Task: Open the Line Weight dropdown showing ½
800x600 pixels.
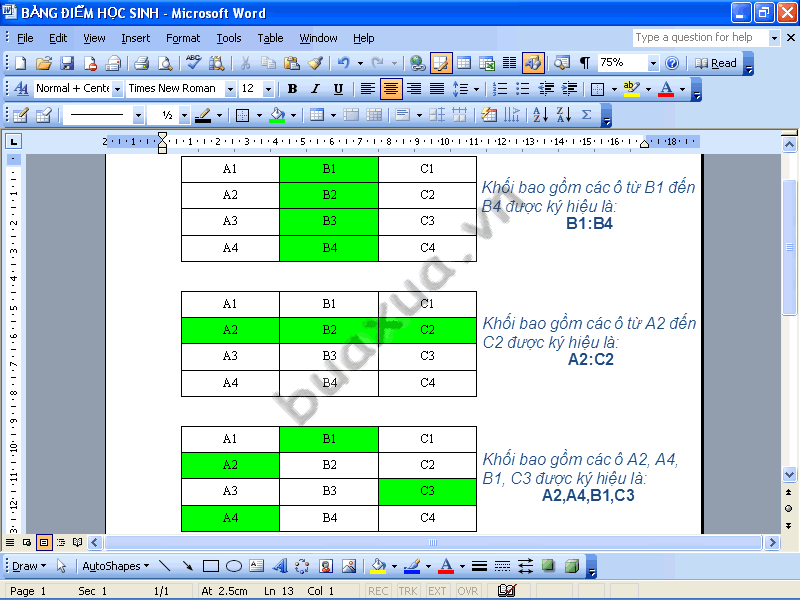Action: (x=185, y=115)
